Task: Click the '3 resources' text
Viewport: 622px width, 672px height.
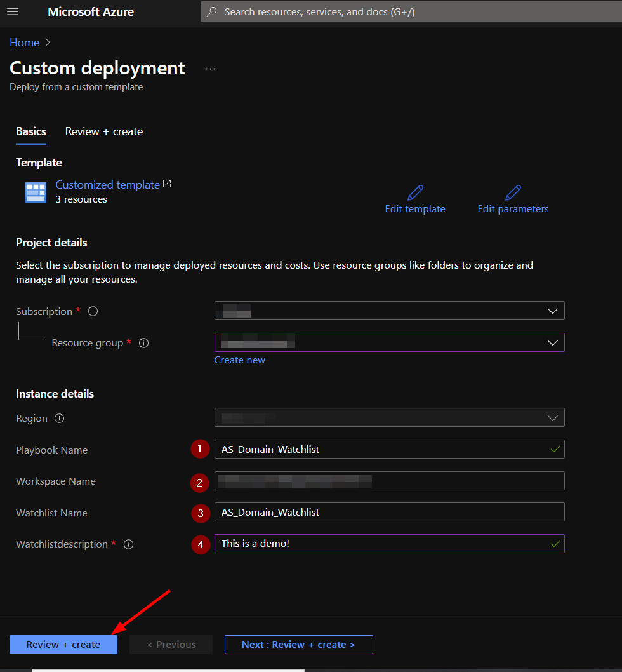Action: tap(81, 199)
